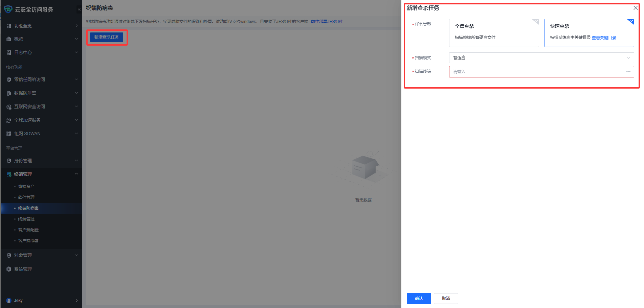Click the 功能全览 grid icon
644x308 pixels.
pos(9,26)
